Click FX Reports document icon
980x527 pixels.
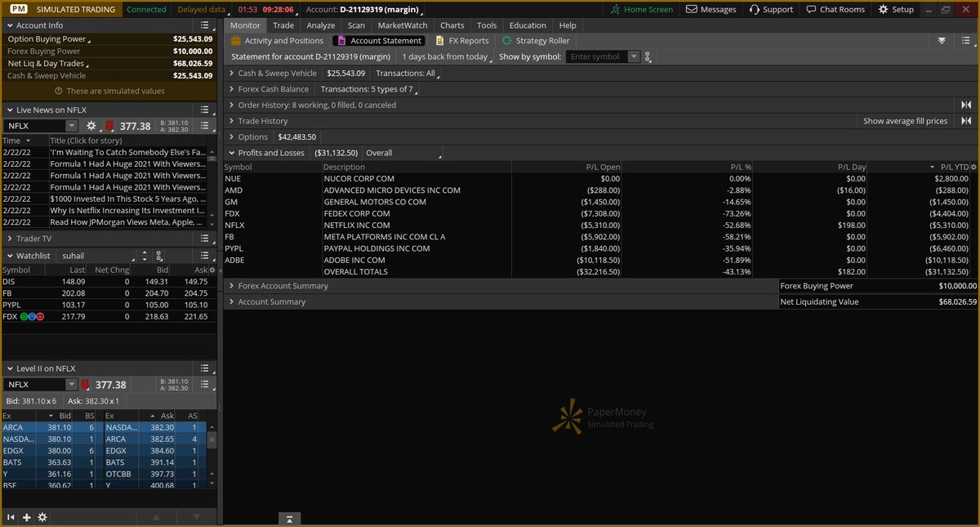440,40
